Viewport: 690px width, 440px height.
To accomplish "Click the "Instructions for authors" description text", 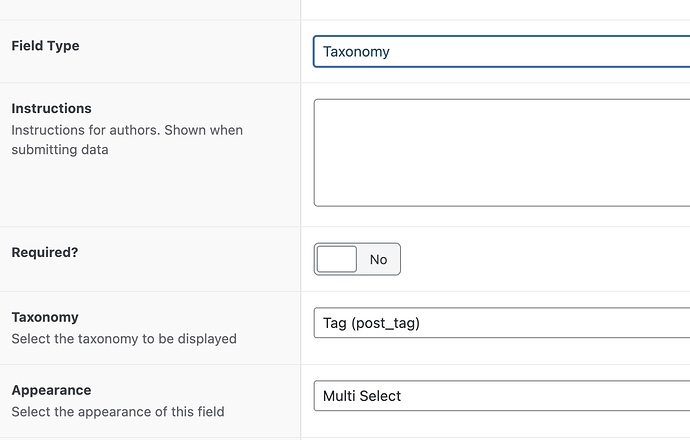I will coord(127,130).
